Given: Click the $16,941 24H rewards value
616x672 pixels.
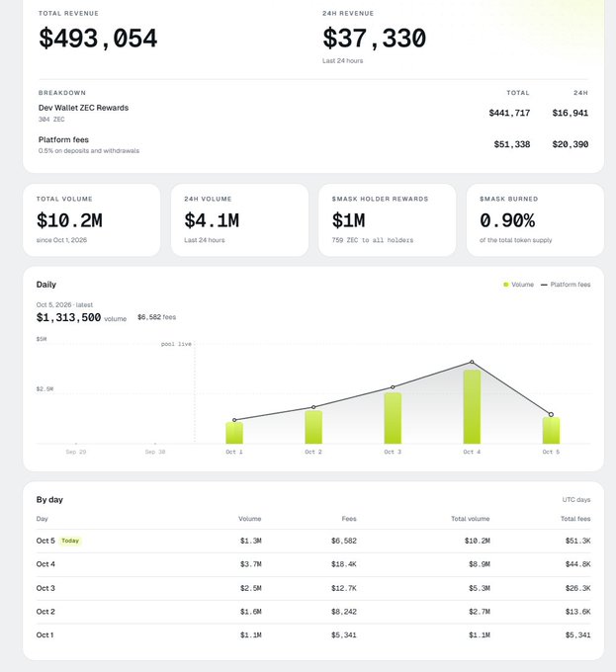Looking at the screenshot, I should point(571,113).
